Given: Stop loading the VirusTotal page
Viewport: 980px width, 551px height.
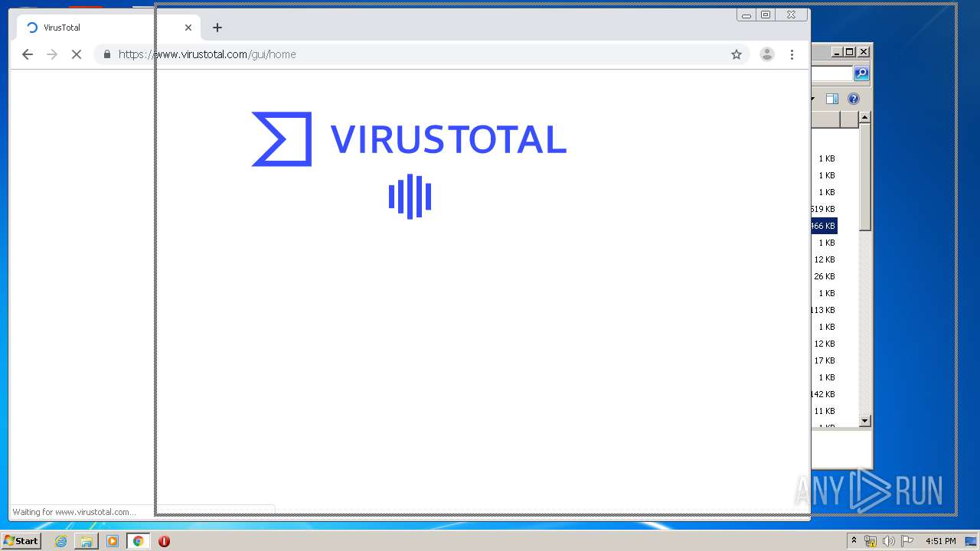Looking at the screenshot, I should point(77,54).
